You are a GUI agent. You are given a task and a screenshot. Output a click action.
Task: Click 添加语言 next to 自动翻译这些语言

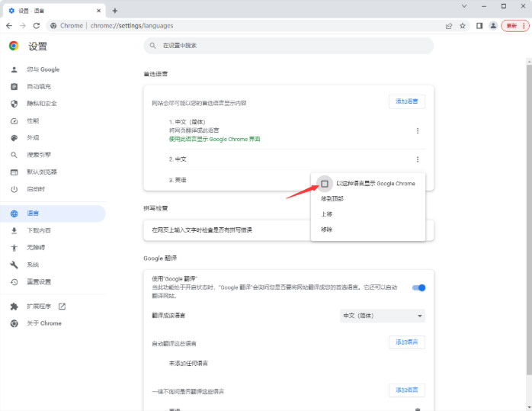(x=407, y=342)
